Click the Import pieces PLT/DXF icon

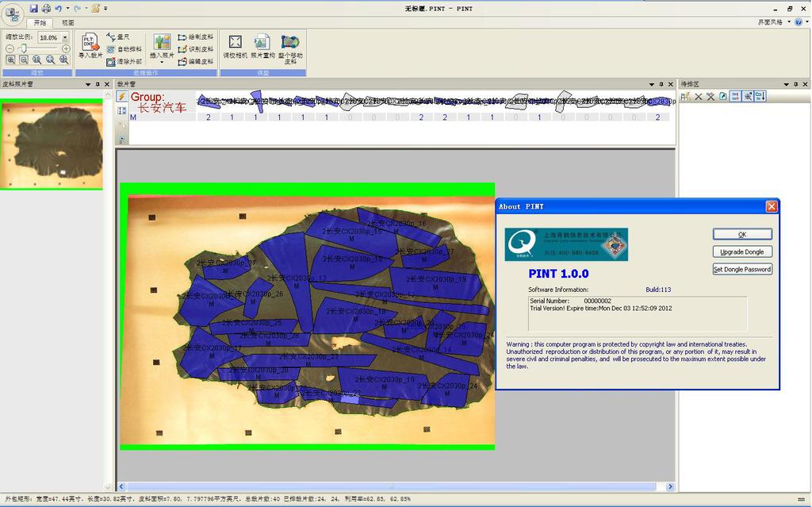90,46
